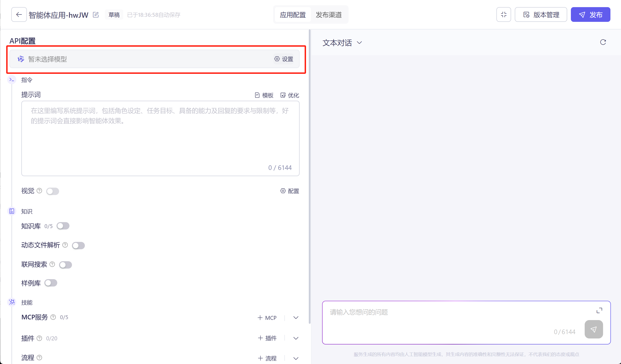Click the model logo icon
Screen dimensions: 621x364
tap(21, 59)
